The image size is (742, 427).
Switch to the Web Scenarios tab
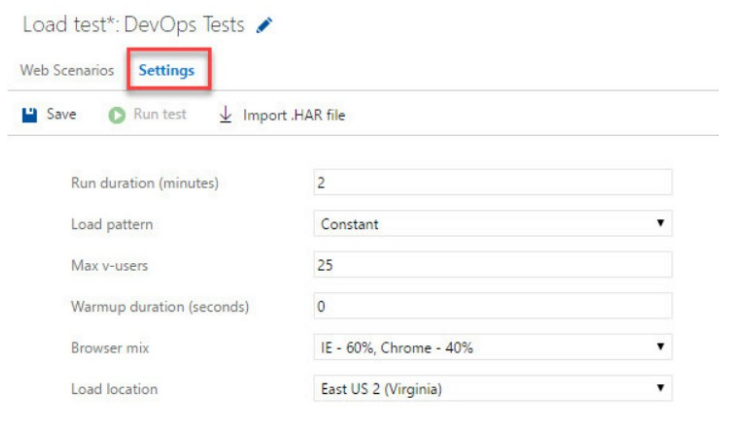(x=67, y=70)
